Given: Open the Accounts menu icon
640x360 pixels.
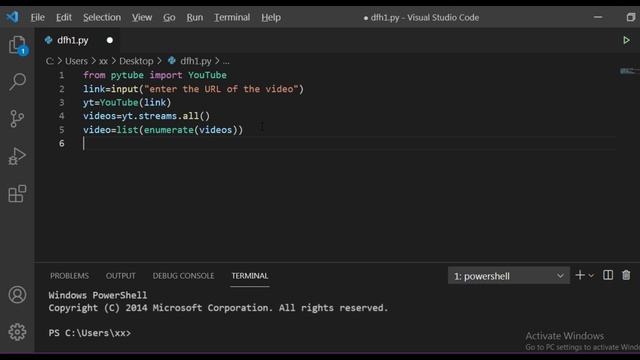Looking at the screenshot, I should (x=17, y=295).
